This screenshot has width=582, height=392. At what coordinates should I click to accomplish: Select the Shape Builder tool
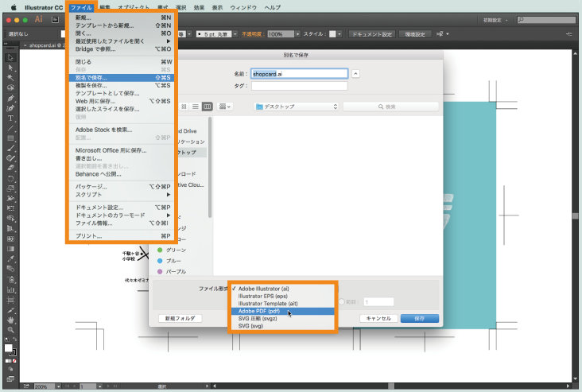coord(10,219)
